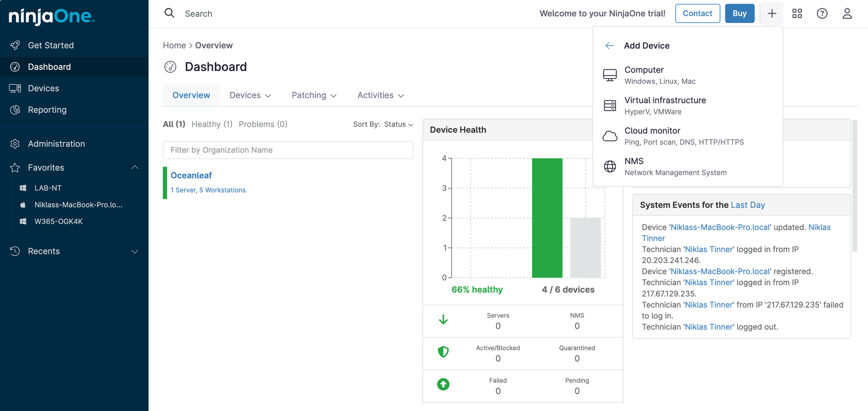This screenshot has width=868, height=411.
Task: Click the Apple icon beside Niklass-MacBook-Pro
Action: (23, 204)
